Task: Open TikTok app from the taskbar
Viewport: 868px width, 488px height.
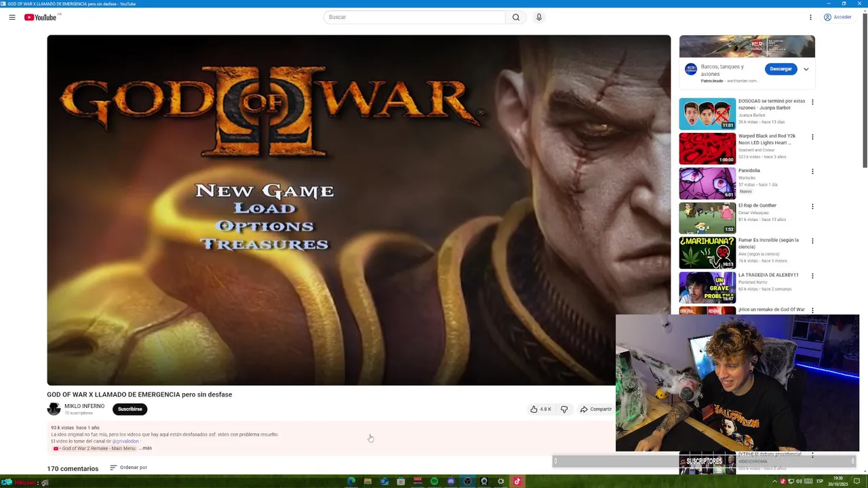Action: (x=517, y=481)
